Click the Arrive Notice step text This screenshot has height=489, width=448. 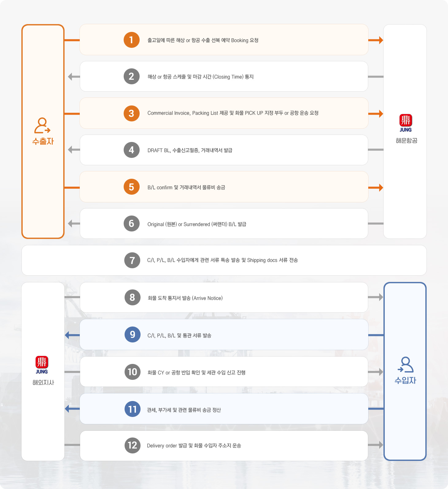(185, 298)
